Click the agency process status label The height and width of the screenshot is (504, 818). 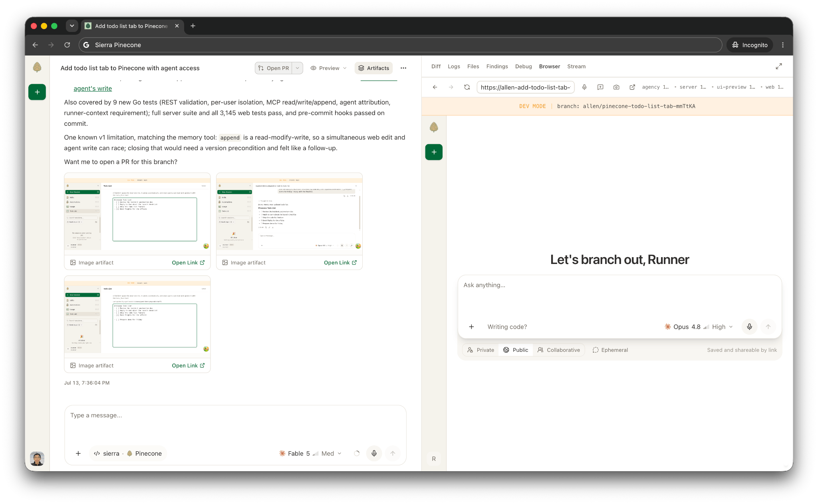(x=655, y=87)
